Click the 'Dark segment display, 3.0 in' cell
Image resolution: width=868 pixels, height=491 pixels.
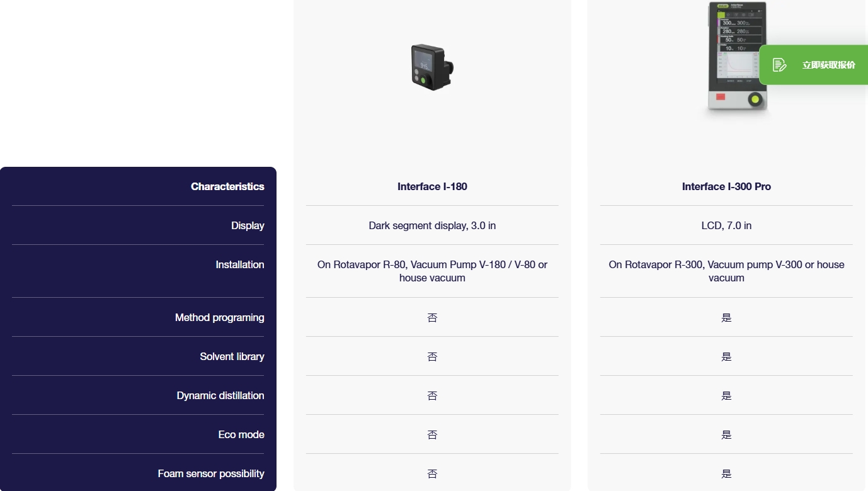(432, 225)
